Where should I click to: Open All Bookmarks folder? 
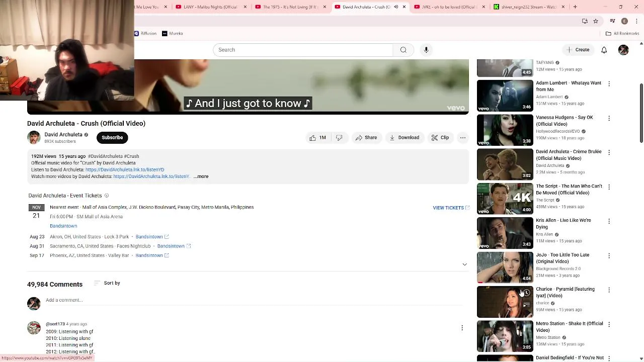click(622, 34)
